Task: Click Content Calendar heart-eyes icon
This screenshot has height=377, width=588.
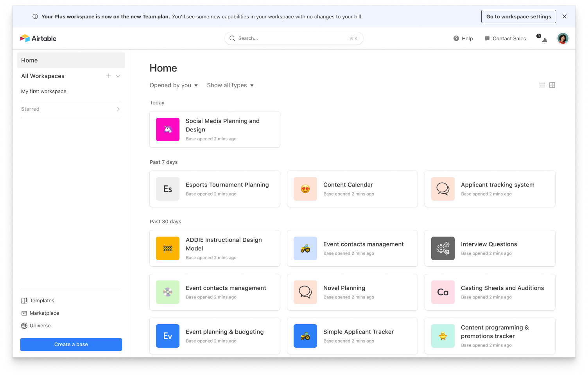Action: pyautogui.click(x=305, y=189)
